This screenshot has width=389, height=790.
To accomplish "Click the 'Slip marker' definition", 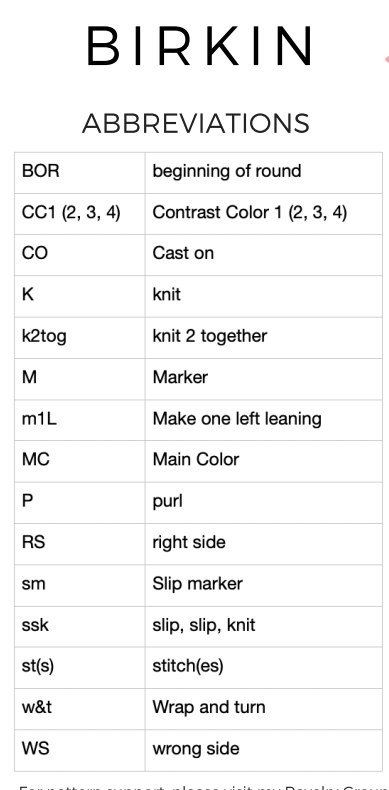I will tap(198, 583).
